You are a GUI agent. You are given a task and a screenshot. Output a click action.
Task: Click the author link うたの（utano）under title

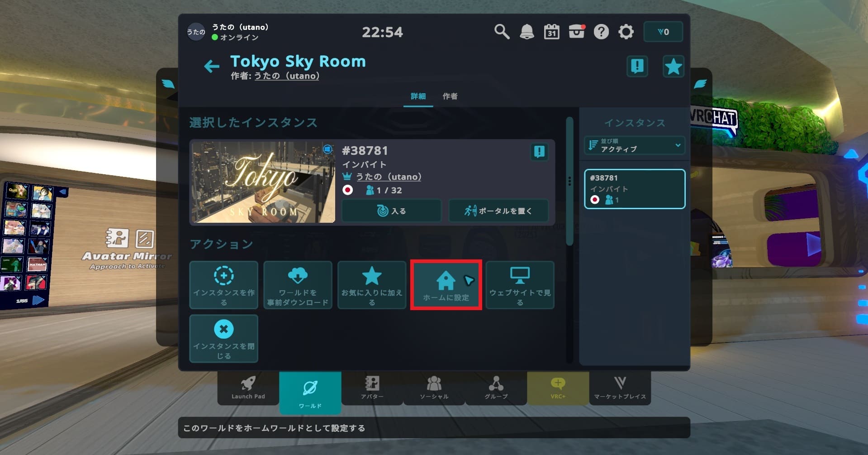[286, 76]
